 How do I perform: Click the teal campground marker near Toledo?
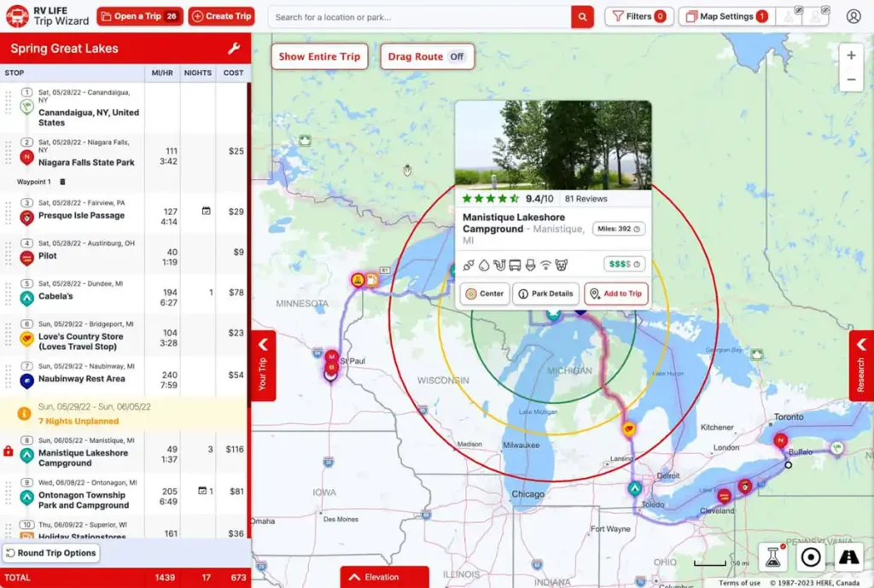pyautogui.click(x=635, y=488)
